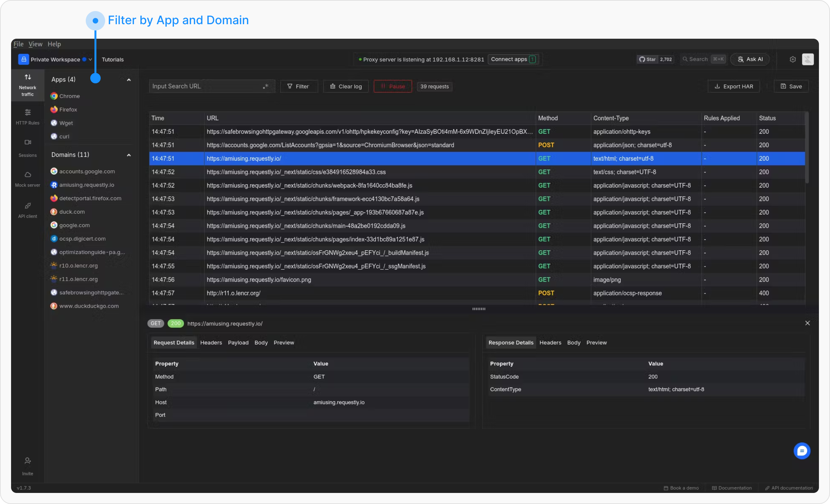Open the Private Workspace dropdown
The image size is (830, 504).
pos(55,59)
